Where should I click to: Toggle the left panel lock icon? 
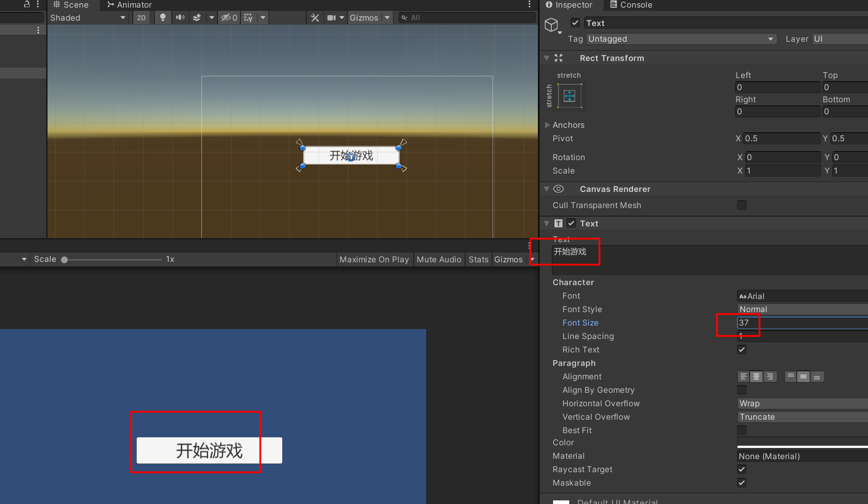(x=27, y=4)
